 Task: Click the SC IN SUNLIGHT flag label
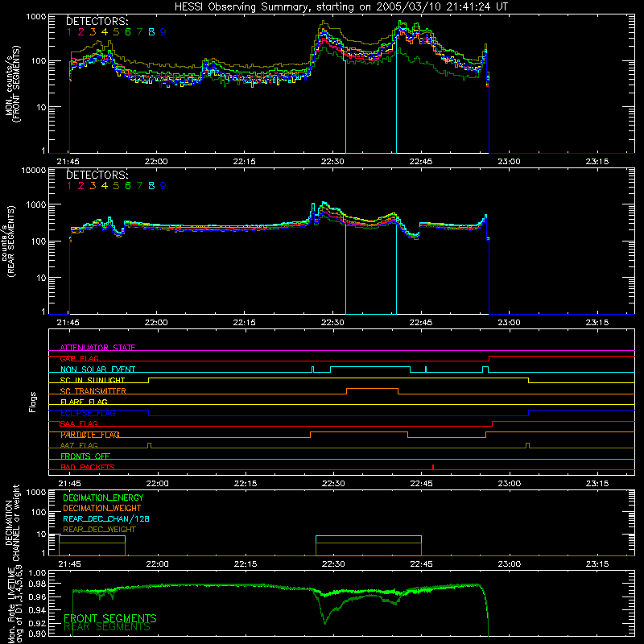93,380
